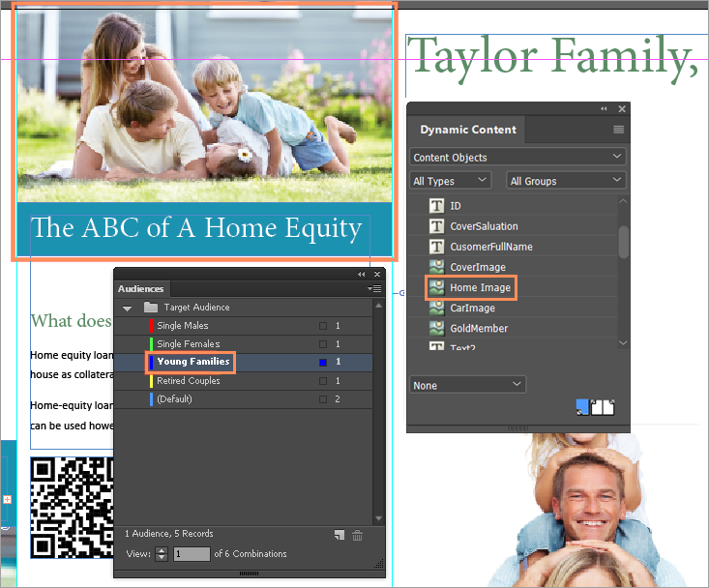
Task: Open the Audiences panel flyout menu
Action: pos(375,288)
